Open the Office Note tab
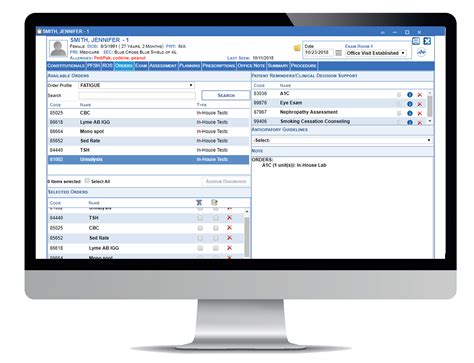This screenshot has height=363, width=474. (x=251, y=66)
